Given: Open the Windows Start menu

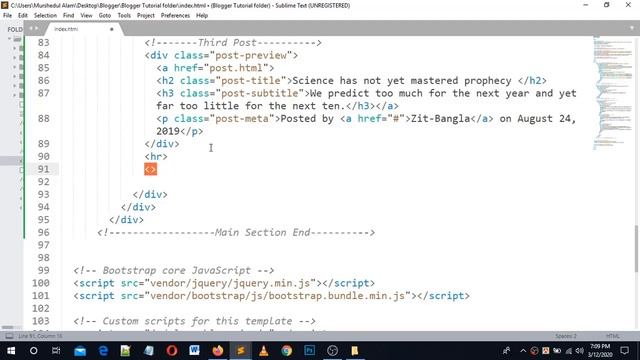Looking at the screenshot, I should click(x=11, y=351).
